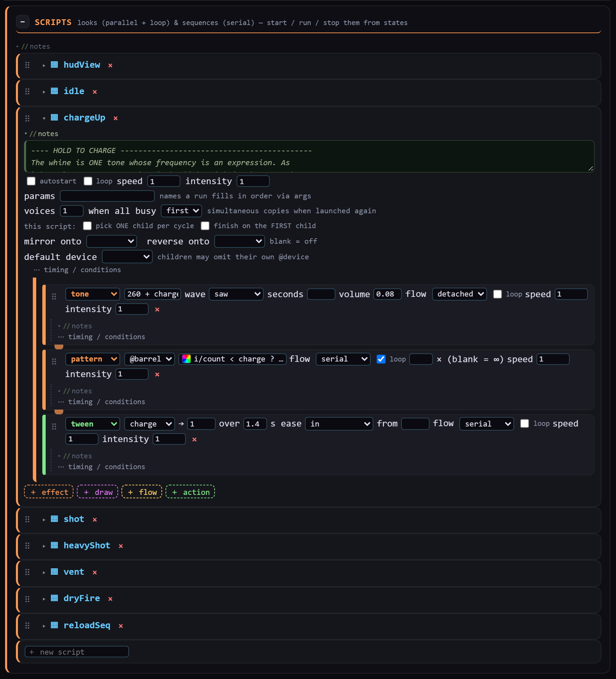
Task: Delete the shot script
Action: click(x=95, y=520)
